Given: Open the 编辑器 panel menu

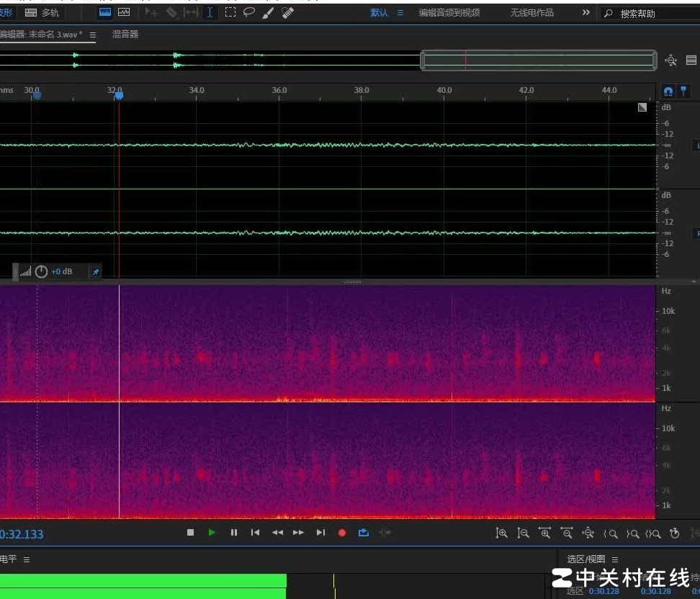Looking at the screenshot, I should click(93, 35).
